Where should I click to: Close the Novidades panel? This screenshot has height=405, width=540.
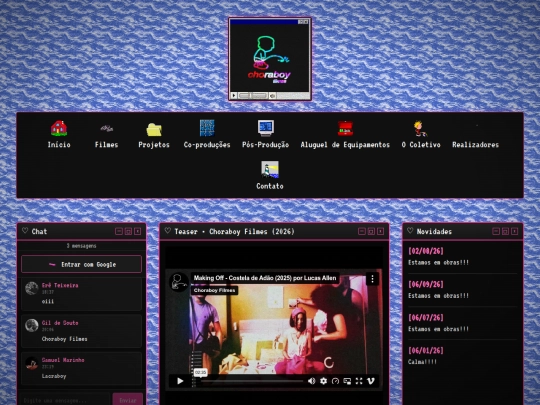click(x=515, y=231)
